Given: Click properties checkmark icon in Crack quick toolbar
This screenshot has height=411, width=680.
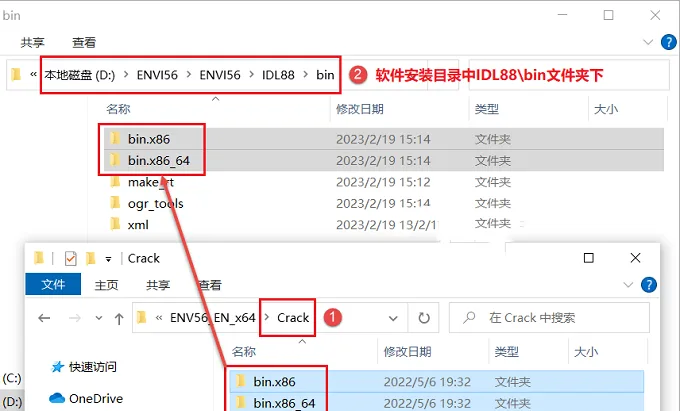Looking at the screenshot, I should (70, 258).
